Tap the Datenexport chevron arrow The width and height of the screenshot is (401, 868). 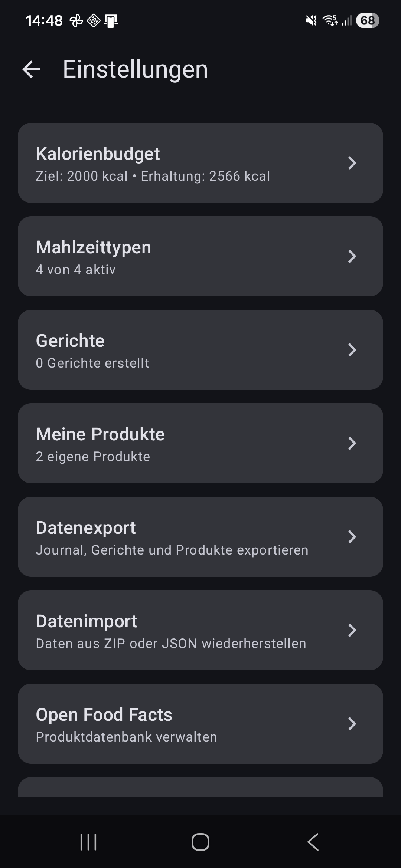tap(352, 537)
